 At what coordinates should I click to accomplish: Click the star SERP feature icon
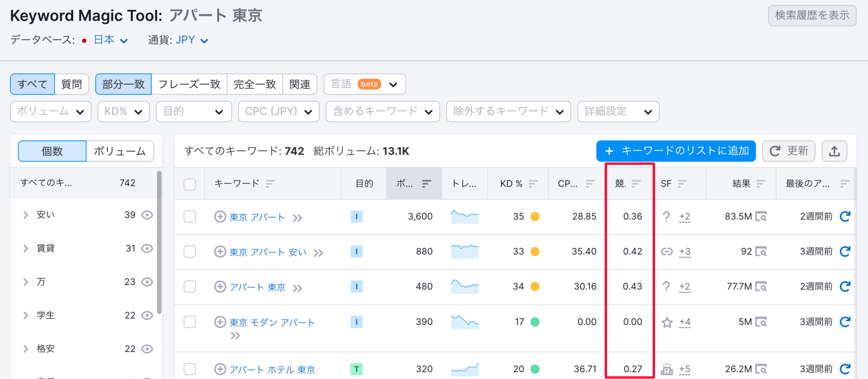point(667,322)
